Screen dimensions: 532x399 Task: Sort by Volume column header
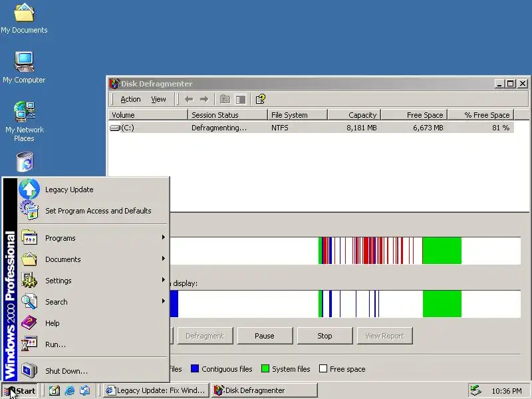(148, 115)
